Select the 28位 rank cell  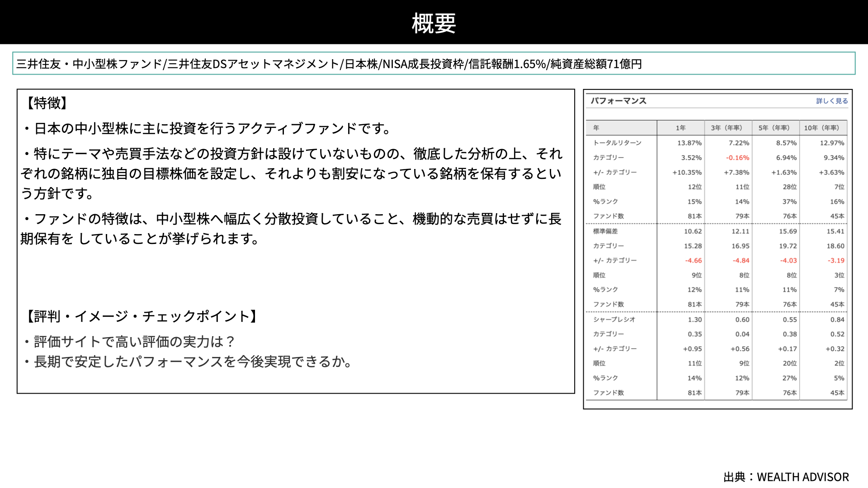[x=790, y=187]
